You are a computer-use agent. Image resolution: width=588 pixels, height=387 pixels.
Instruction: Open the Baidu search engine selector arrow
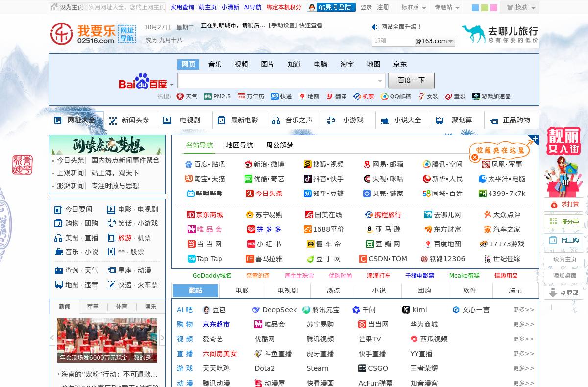(171, 85)
